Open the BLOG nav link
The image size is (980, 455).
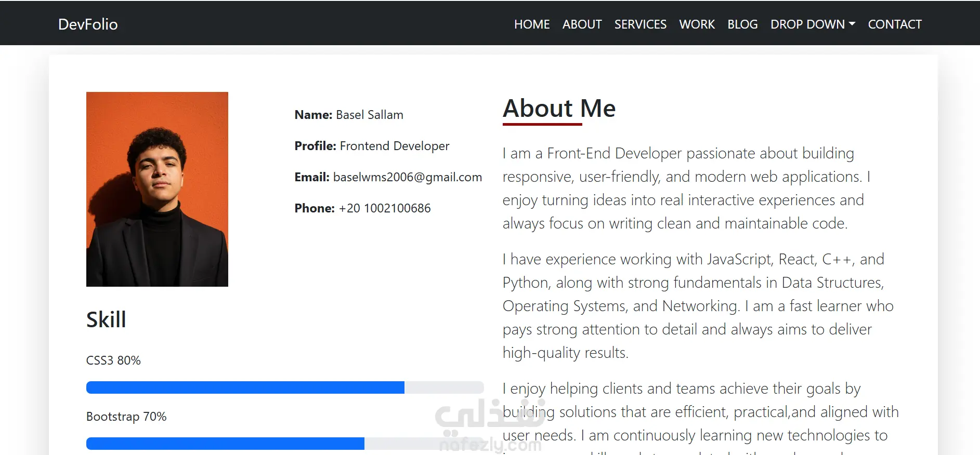point(742,24)
